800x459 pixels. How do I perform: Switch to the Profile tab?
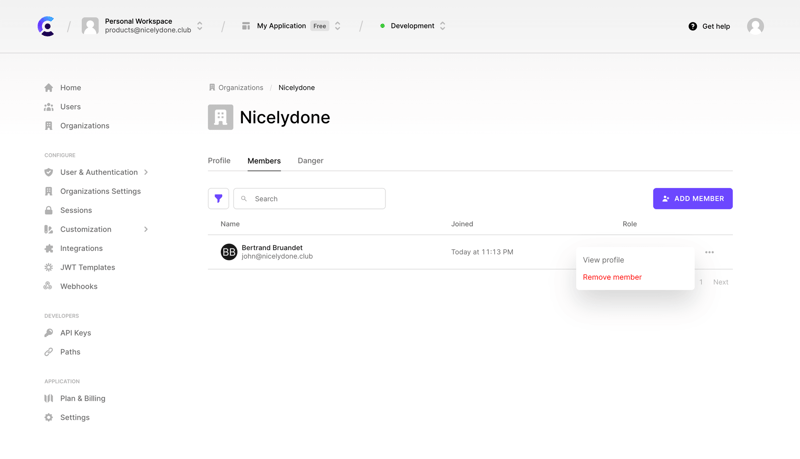point(219,161)
